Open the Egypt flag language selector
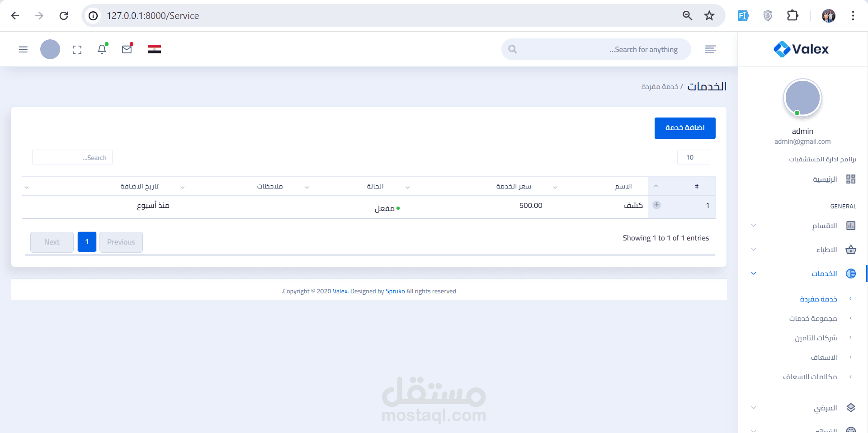868x433 pixels. click(154, 49)
